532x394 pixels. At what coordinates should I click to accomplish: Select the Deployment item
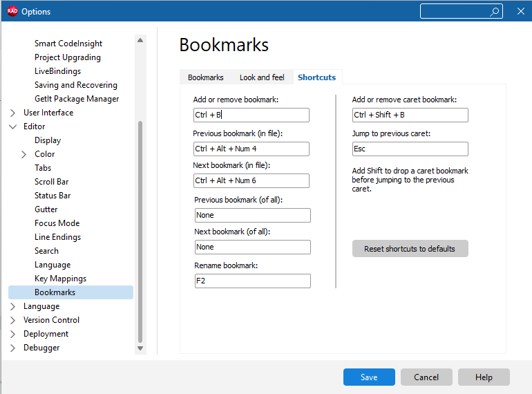tap(46, 334)
